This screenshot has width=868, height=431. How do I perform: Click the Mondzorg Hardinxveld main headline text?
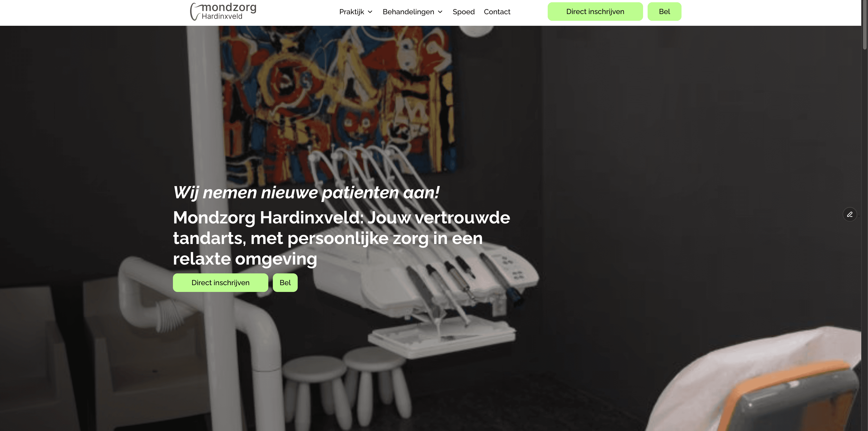click(x=341, y=238)
